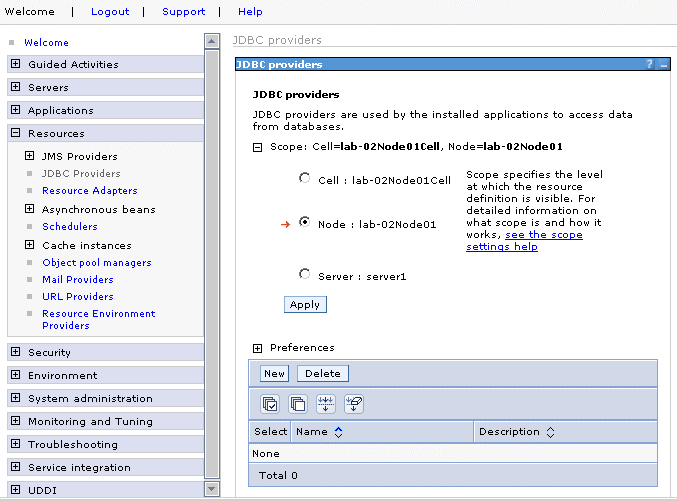Viewport: 677px width, 501px height.
Task: Open Schedulers link
Action: pyautogui.click(x=70, y=226)
